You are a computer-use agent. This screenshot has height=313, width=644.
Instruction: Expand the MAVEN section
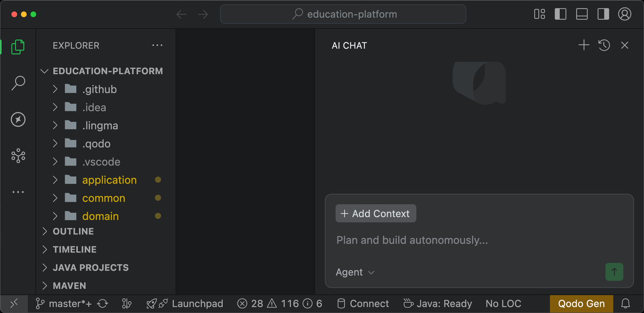(x=106, y=286)
